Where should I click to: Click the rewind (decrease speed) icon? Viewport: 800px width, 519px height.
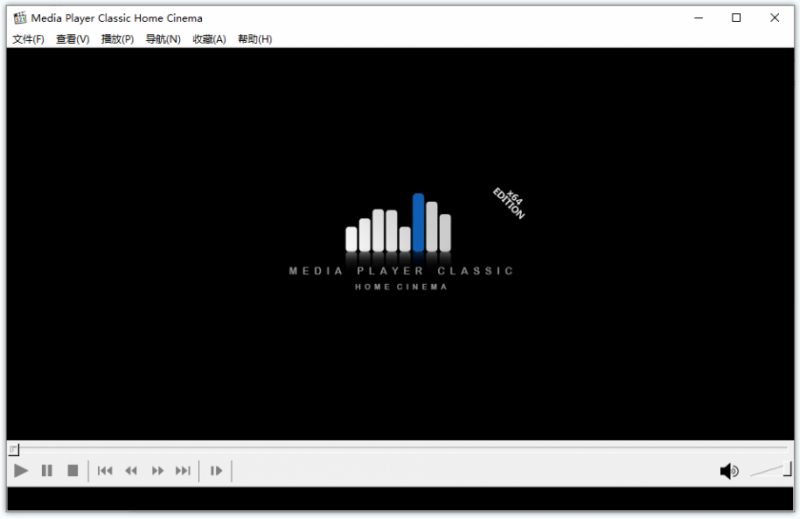pyautogui.click(x=131, y=471)
